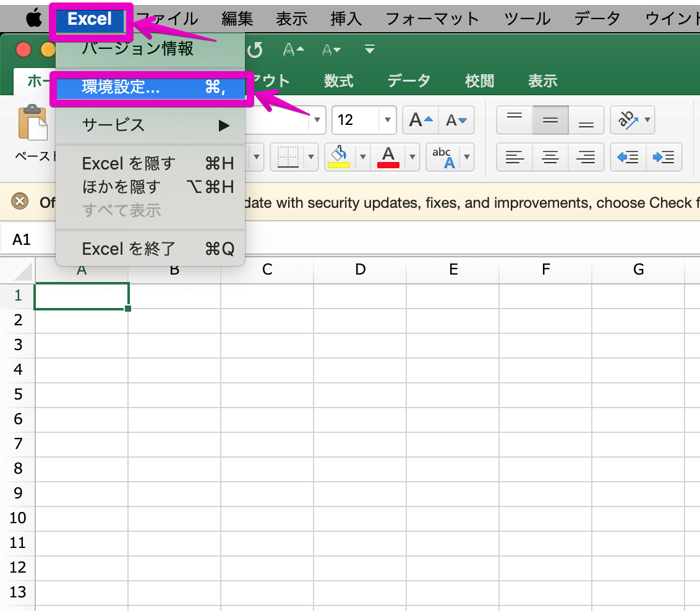Viewport: 700px width, 611px height.
Task: Open the 表示 menu in menu bar
Action: (291, 19)
